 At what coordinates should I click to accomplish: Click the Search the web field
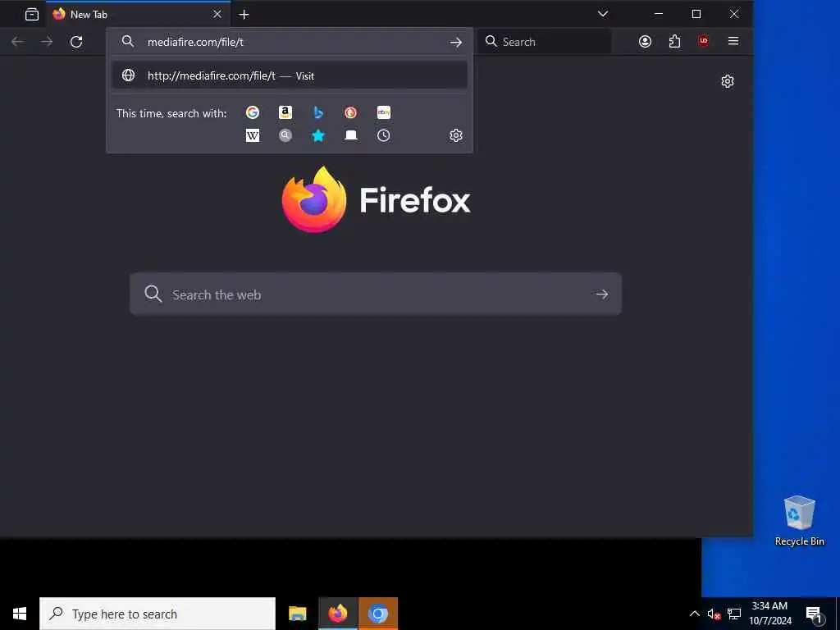point(376,294)
